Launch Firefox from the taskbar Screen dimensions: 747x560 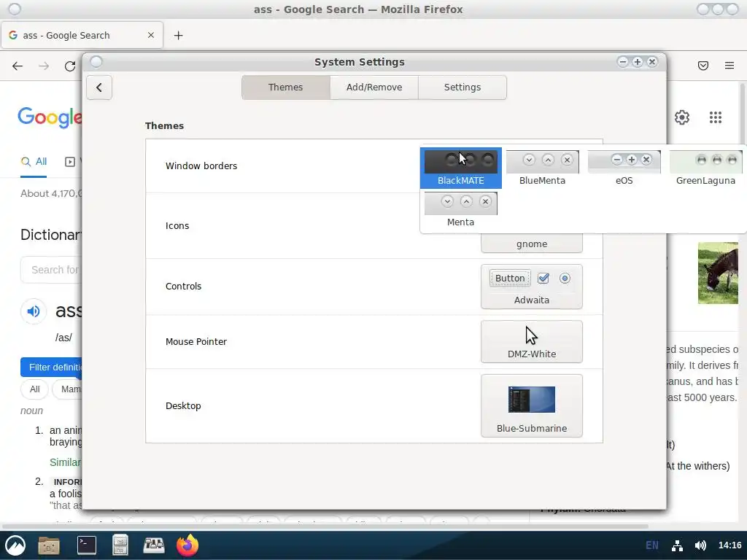pos(187,545)
